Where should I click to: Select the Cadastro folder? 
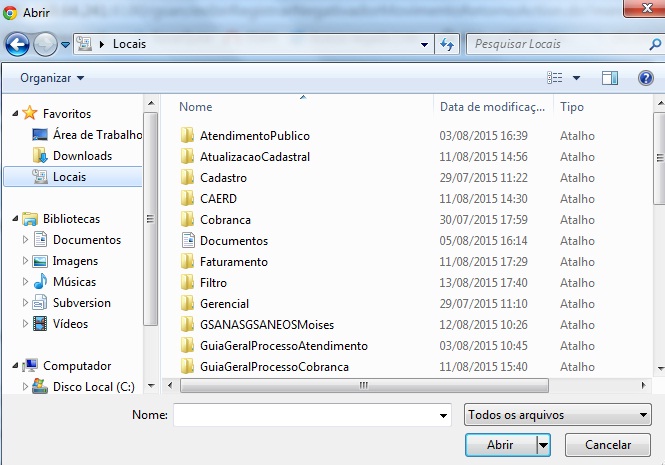click(223, 178)
